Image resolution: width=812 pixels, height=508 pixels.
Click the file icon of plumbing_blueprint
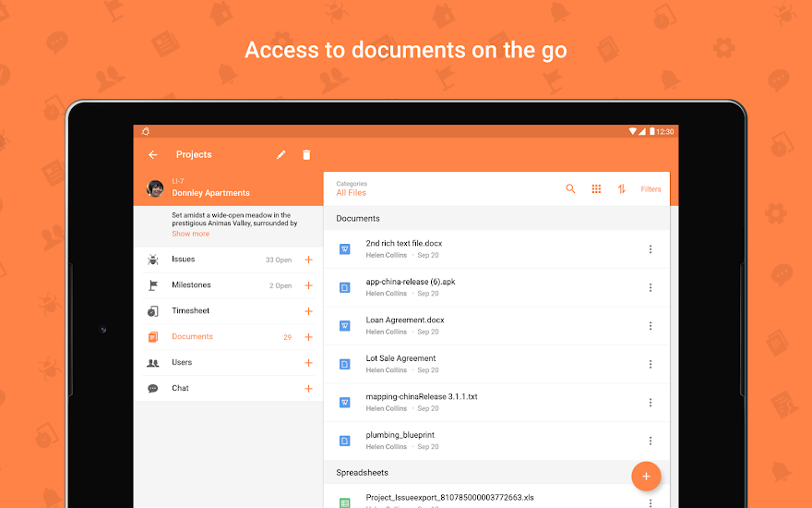click(x=344, y=441)
